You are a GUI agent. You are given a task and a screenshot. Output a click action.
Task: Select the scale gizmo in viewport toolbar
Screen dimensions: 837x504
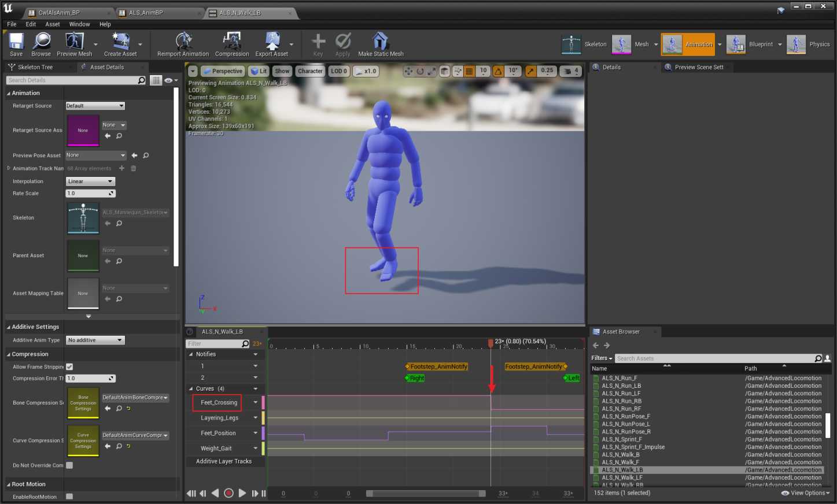[x=431, y=71]
